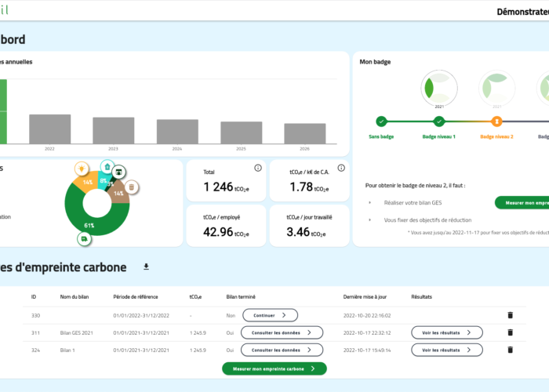
Task: Delete bilan 330 using its trash icon
Action: coord(510,315)
